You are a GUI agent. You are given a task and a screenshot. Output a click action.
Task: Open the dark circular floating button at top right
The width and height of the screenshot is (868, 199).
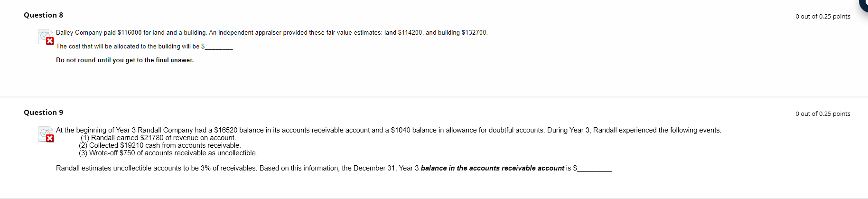(864, 4)
